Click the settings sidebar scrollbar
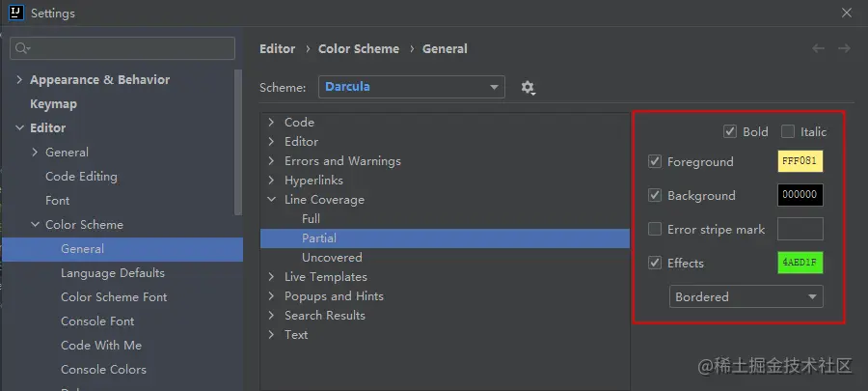868x391 pixels. pos(238,142)
